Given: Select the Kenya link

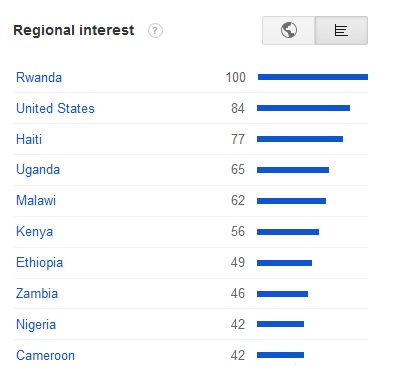Looking at the screenshot, I should click(x=34, y=232).
